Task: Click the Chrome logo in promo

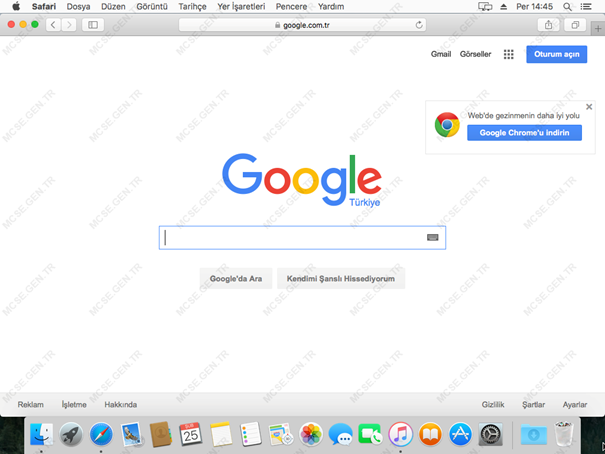Action: pos(447,125)
